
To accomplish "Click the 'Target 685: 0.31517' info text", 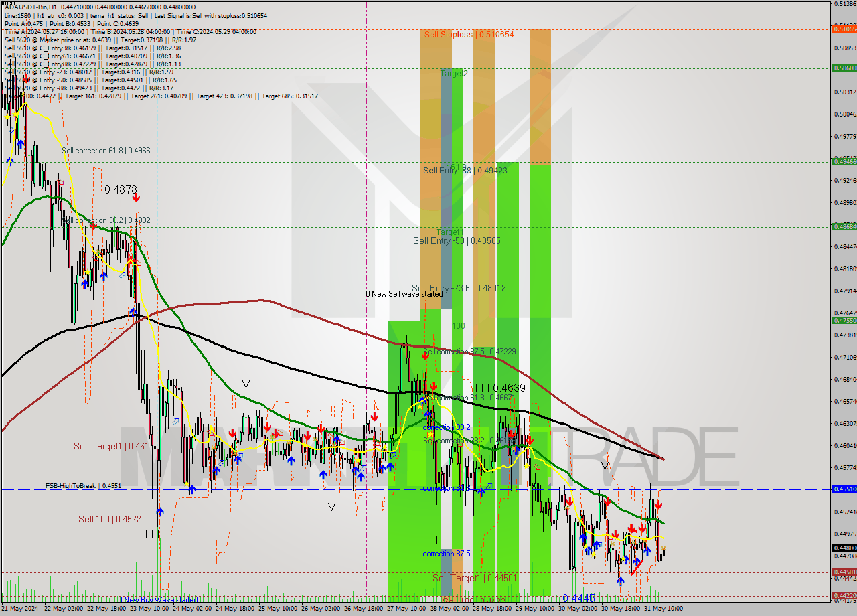I will coord(290,96).
